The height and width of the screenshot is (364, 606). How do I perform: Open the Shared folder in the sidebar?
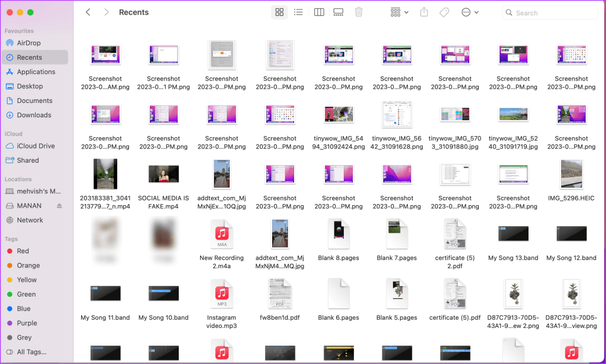click(35, 160)
